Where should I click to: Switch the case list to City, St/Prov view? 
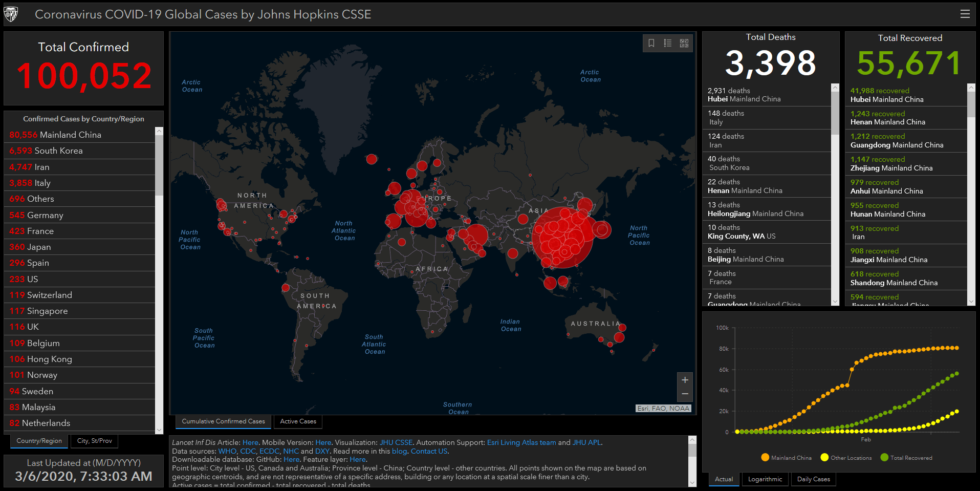click(x=94, y=441)
